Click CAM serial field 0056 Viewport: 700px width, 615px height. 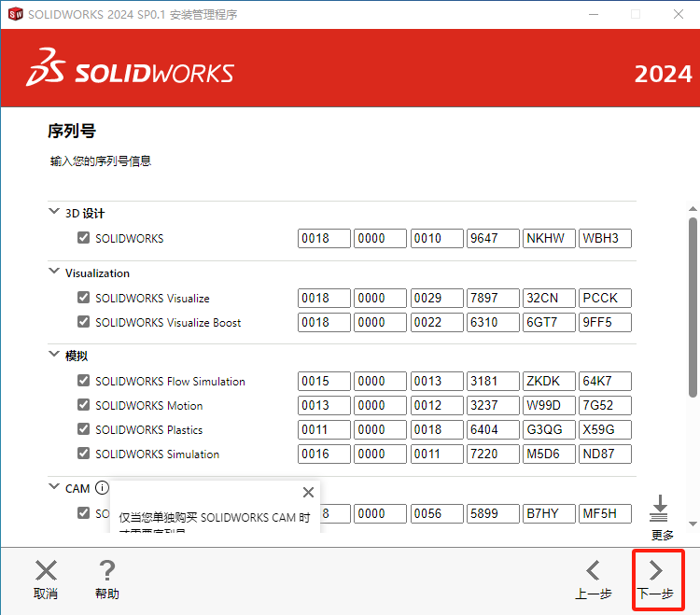pyautogui.click(x=437, y=513)
